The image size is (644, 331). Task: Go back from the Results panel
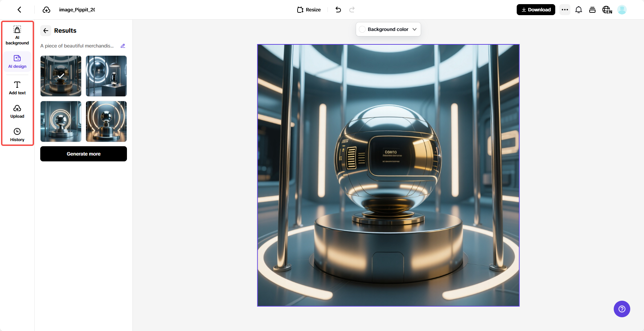[x=45, y=31]
